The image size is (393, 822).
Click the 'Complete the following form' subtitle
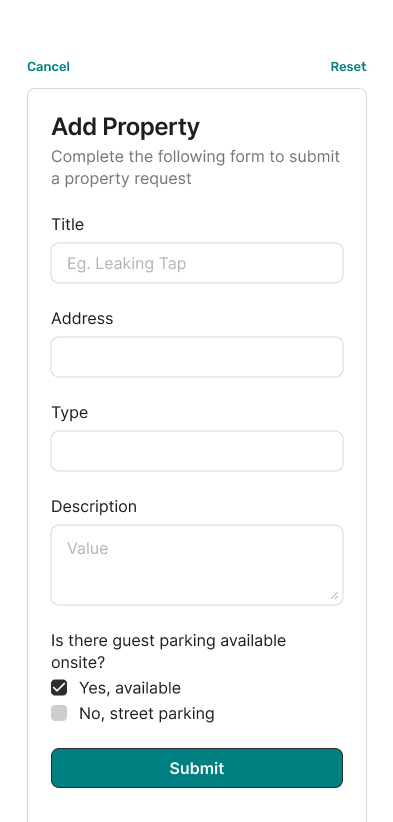[195, 168]
